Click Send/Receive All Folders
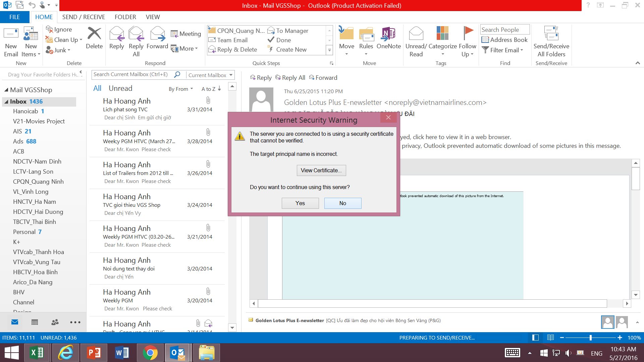The width and height of the screenshot is (644, 362). click(x=551, y=42)
